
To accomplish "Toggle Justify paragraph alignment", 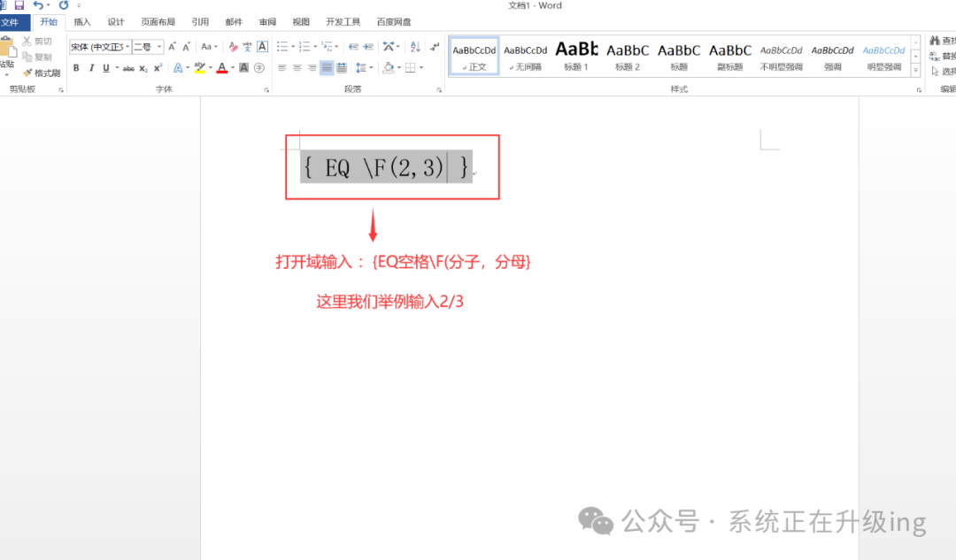I will pos(327,67).
